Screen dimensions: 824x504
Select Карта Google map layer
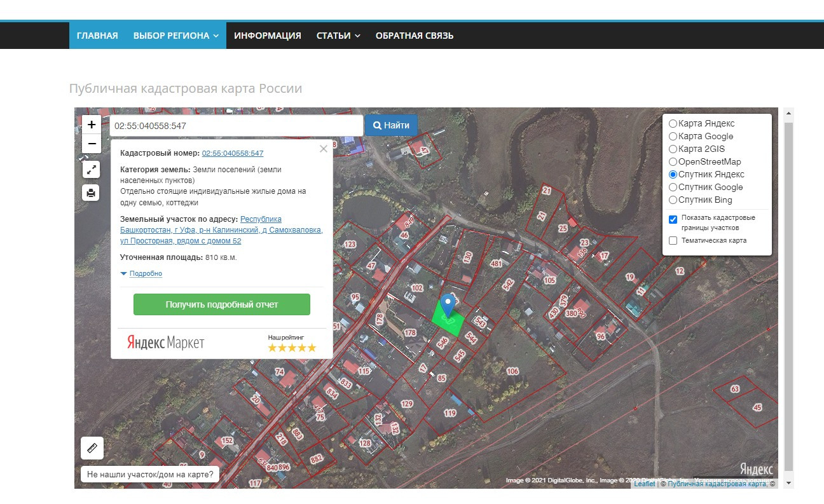click(673, 136)
